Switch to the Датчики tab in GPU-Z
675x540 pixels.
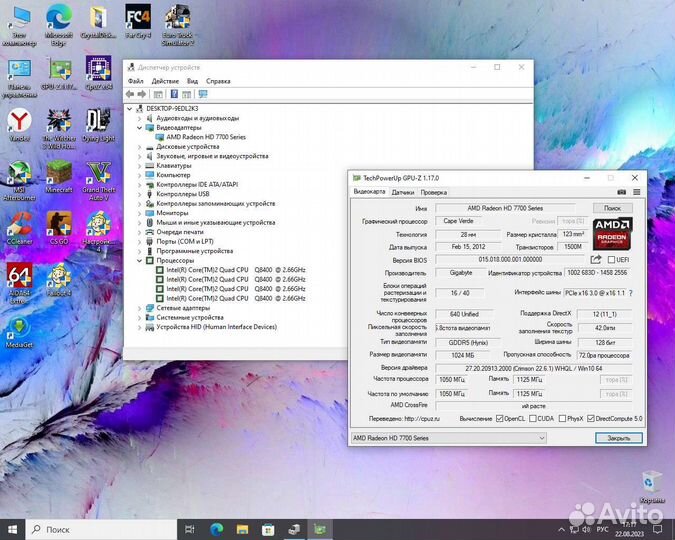[403, 192]
